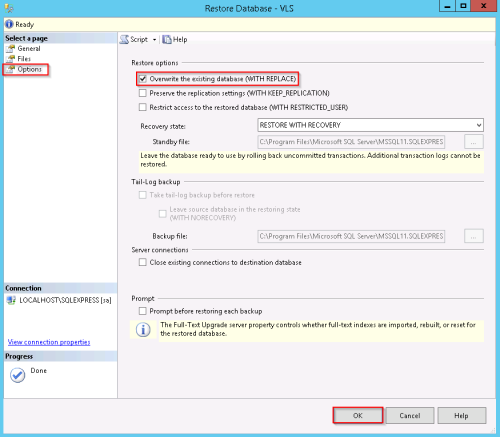Screen dimensions: 500x437
Task: Check Restrict access to the restored database
Action: (x=143, y=107)
